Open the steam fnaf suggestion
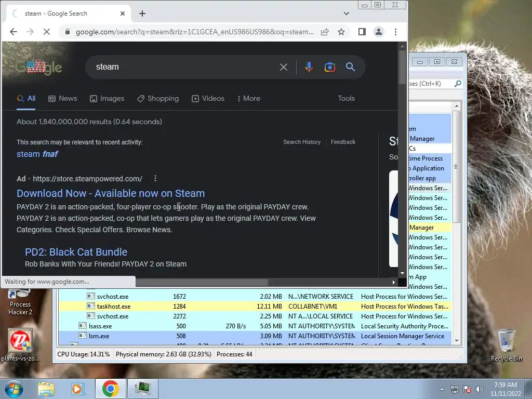Screen dimensions: 532x399 pos(37,154)
